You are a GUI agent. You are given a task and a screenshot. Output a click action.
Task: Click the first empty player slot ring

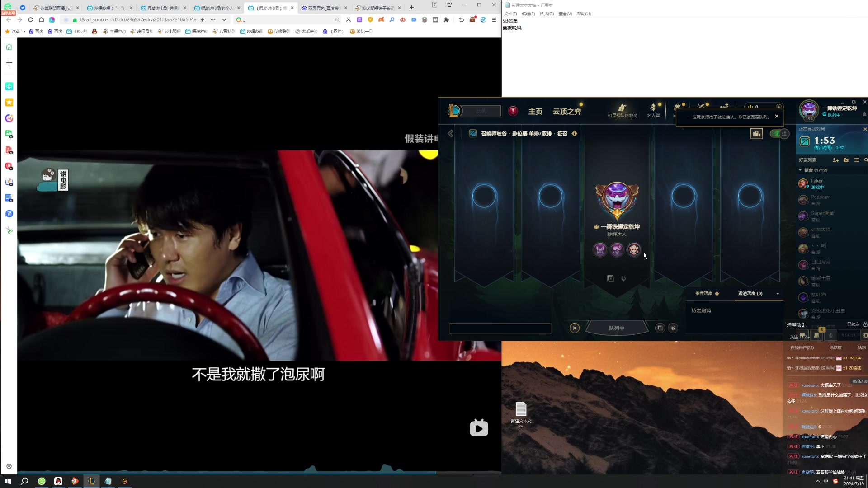click(484, 196)
